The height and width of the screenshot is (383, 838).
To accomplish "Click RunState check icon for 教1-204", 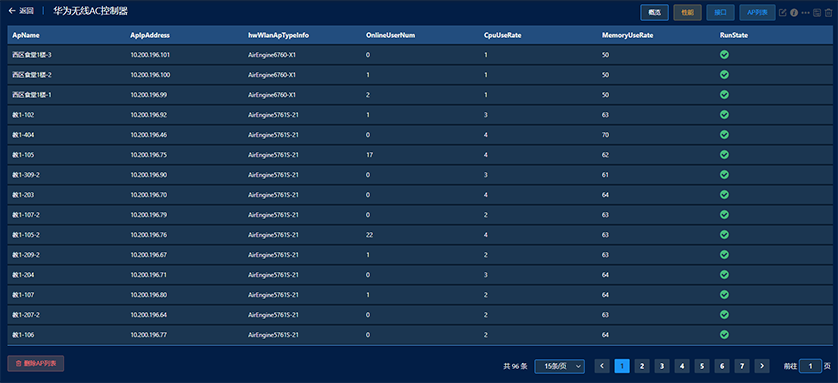I will (x=724, y=275).
